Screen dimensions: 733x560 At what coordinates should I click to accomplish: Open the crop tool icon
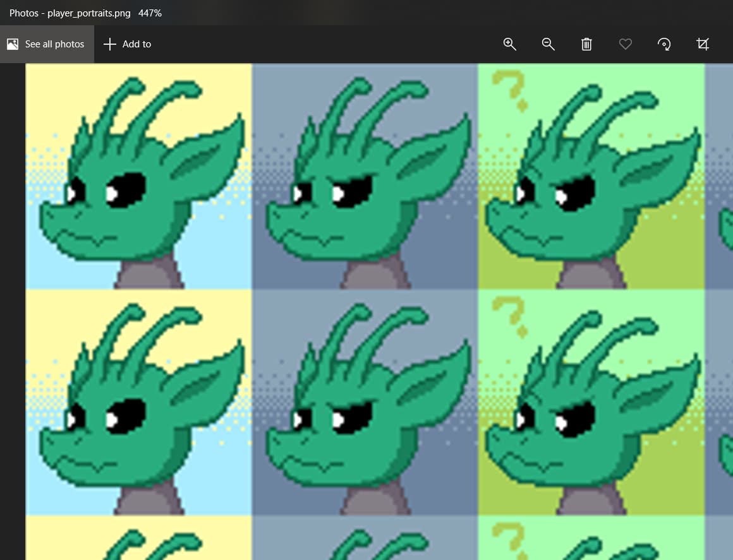pos(702,44)
